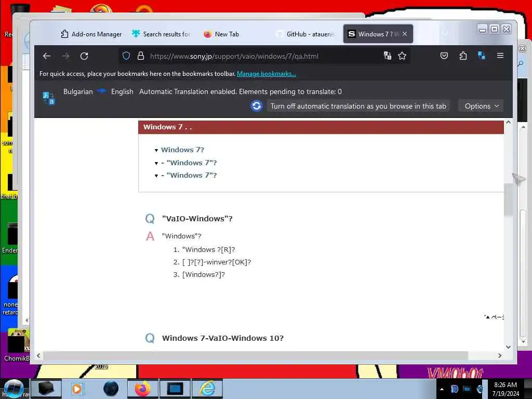Screen dimensions: 532x399
Task: Open the monitor taskbar icon
Action: (x=175, y=389)
